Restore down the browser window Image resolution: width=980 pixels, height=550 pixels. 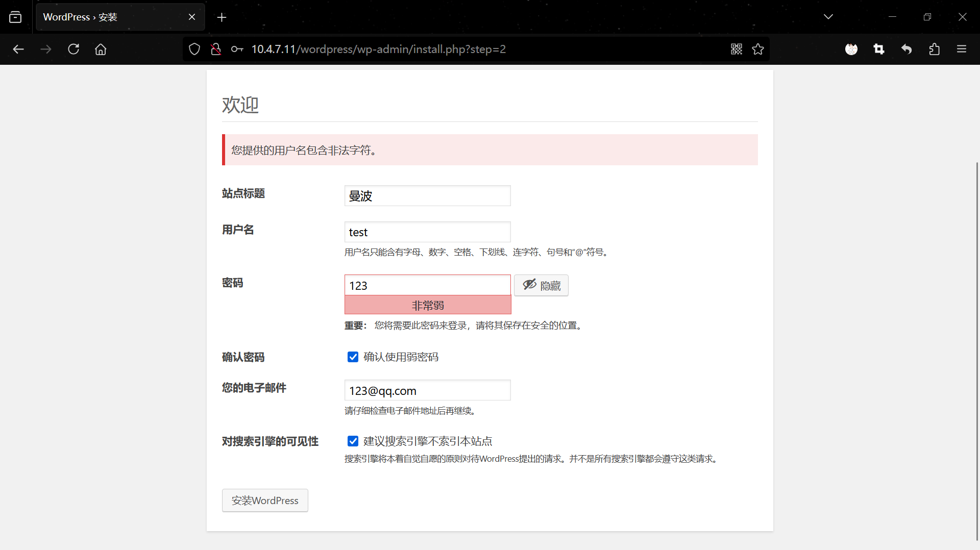pyautogui.click(x=927, y=17)
